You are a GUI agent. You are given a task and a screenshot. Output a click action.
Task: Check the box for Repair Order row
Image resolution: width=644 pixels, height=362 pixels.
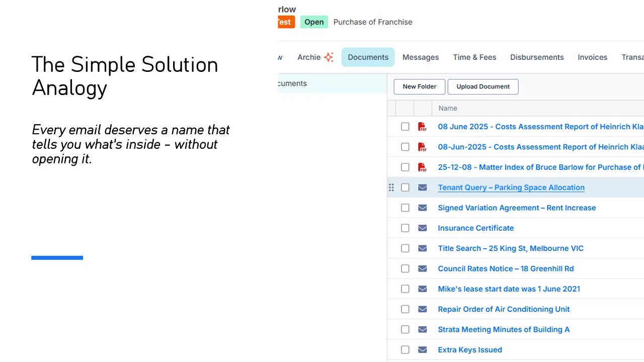tap(405, 309)
